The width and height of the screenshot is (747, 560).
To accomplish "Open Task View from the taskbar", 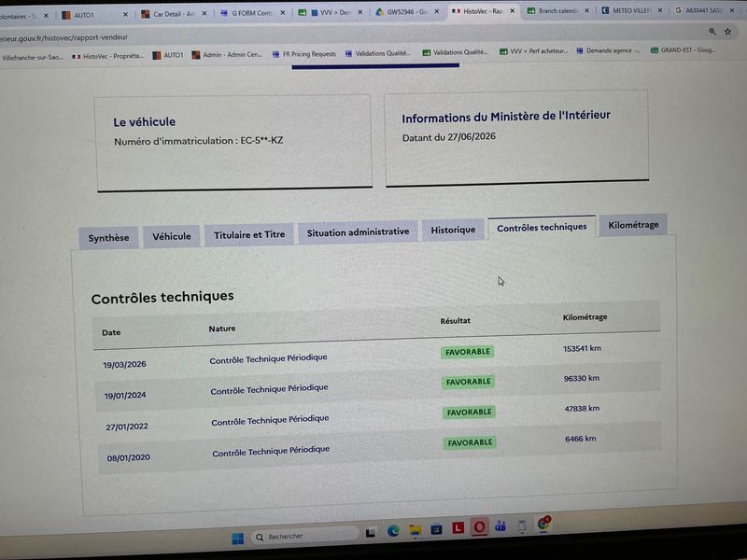I will click(x=370, y=533).
